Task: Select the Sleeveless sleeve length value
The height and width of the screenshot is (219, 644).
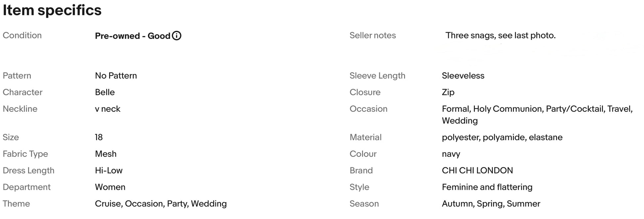Action: (x=463, y=76)
